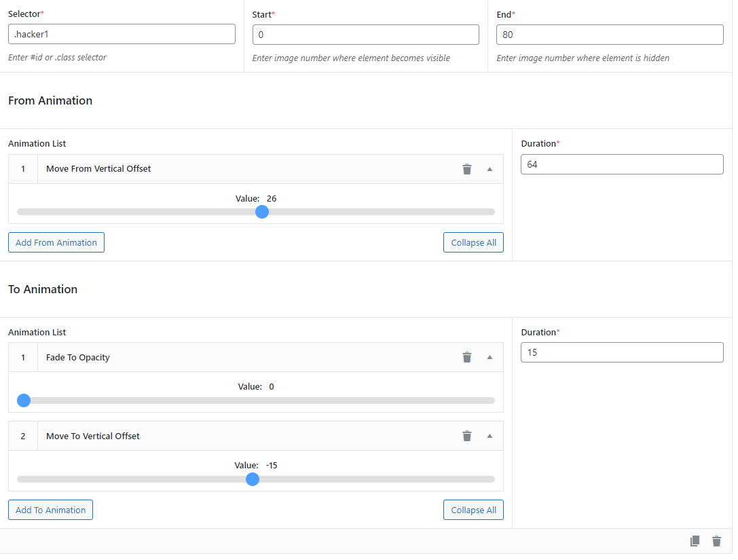
Task: Collapse All in From Animation list
Action: click(473, 243)
